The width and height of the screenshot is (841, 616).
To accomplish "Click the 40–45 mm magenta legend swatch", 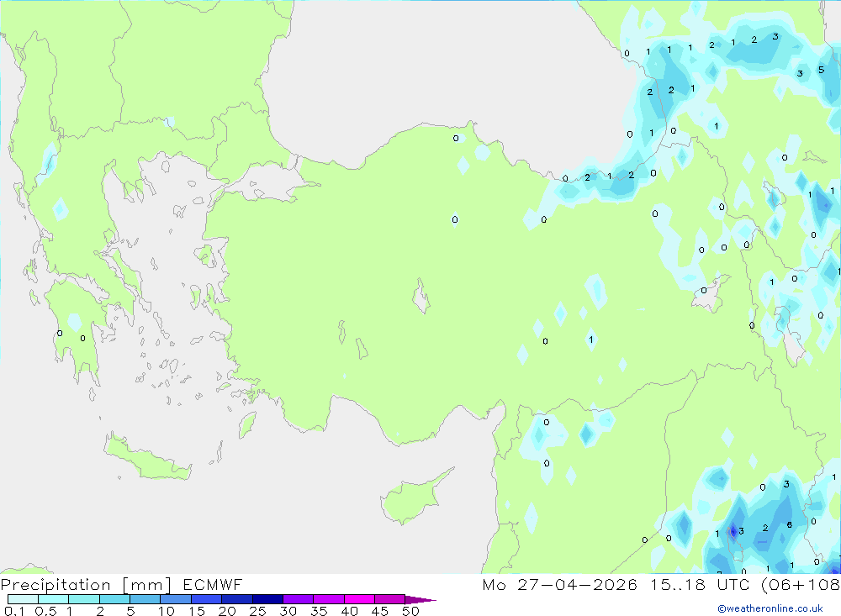I will 359,599.
